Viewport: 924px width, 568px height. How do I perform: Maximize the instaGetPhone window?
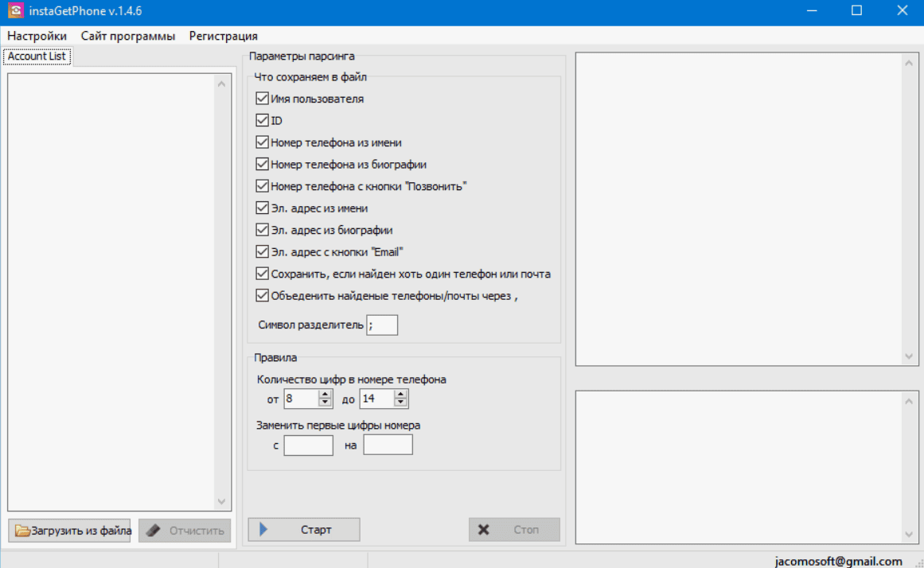857,10
